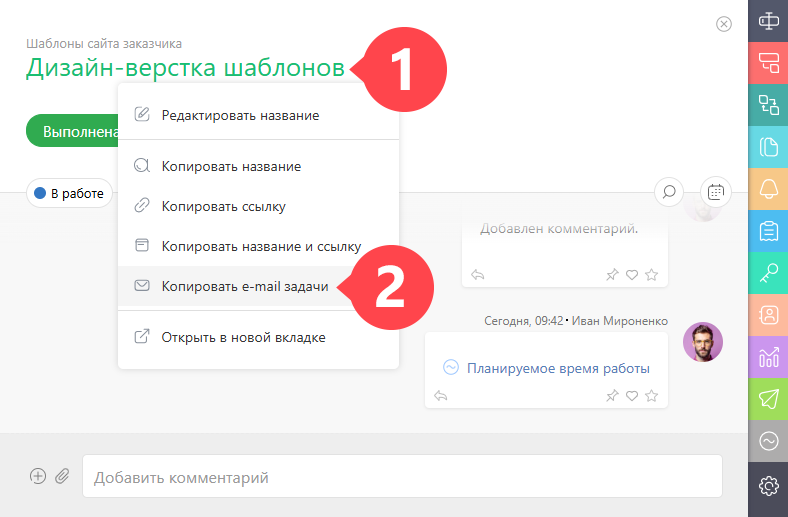Open 'Планируемое время работы' link
Screen dimensions: 788x517
click(x=558, y=368)
